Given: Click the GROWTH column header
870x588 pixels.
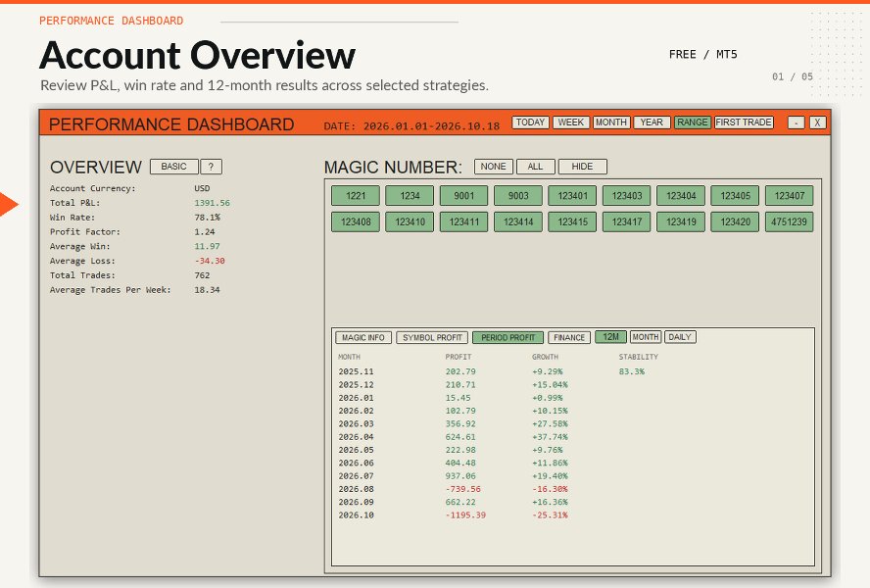Looking at the screenshot, I should point(545,357).
